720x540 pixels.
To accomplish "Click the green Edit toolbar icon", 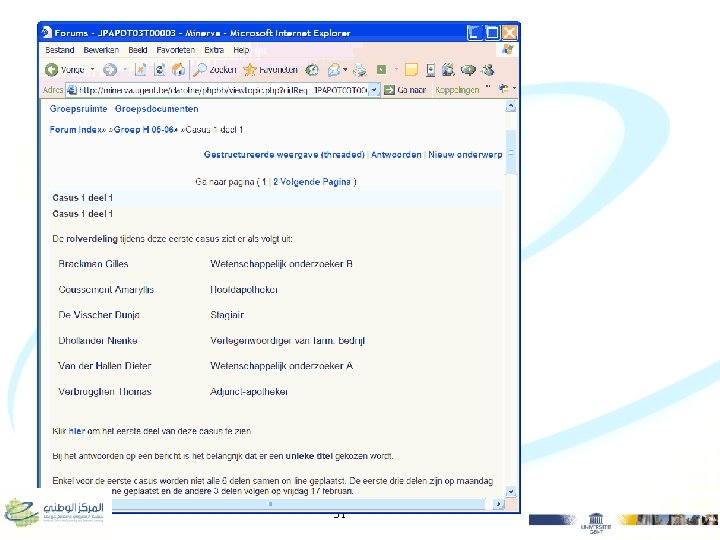I will (381, 69).
